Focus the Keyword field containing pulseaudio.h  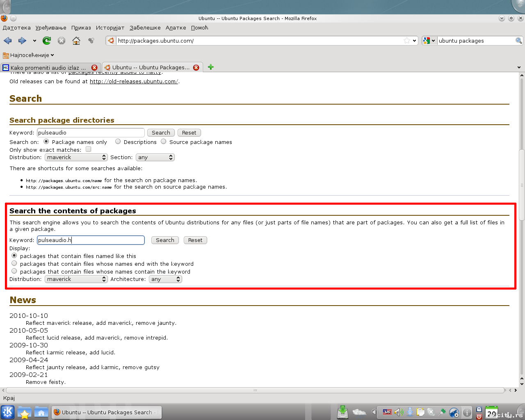91,240
